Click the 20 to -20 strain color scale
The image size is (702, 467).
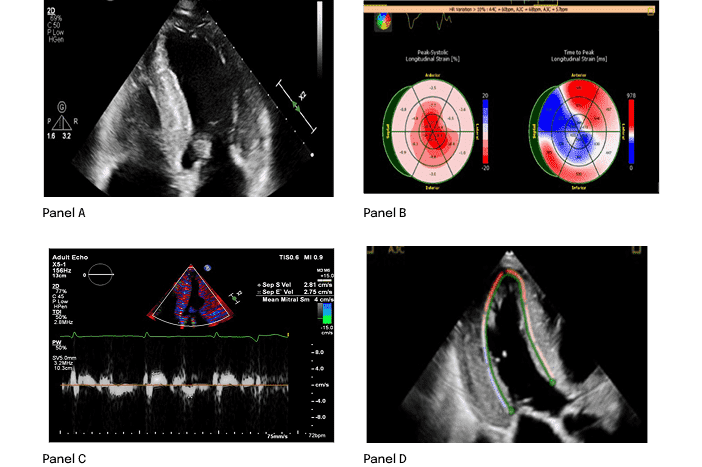click(x=485, y=131)
